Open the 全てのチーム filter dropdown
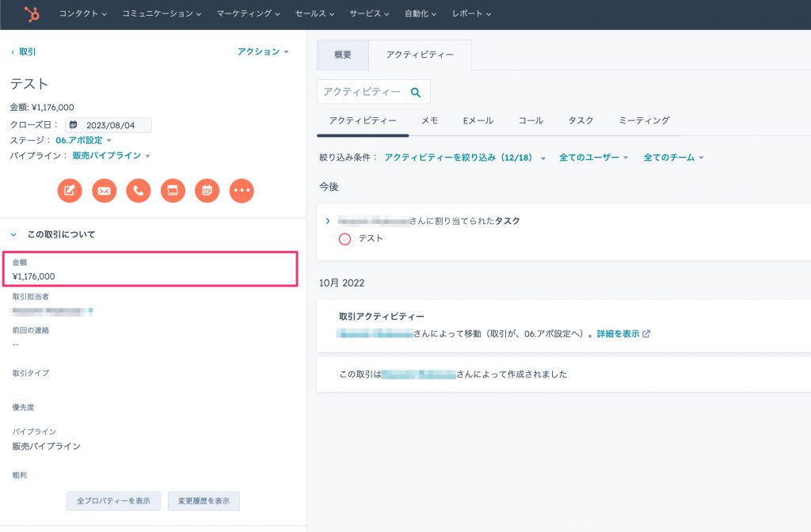Viewport: 811px width, 532px height. (x=673, y=158)
